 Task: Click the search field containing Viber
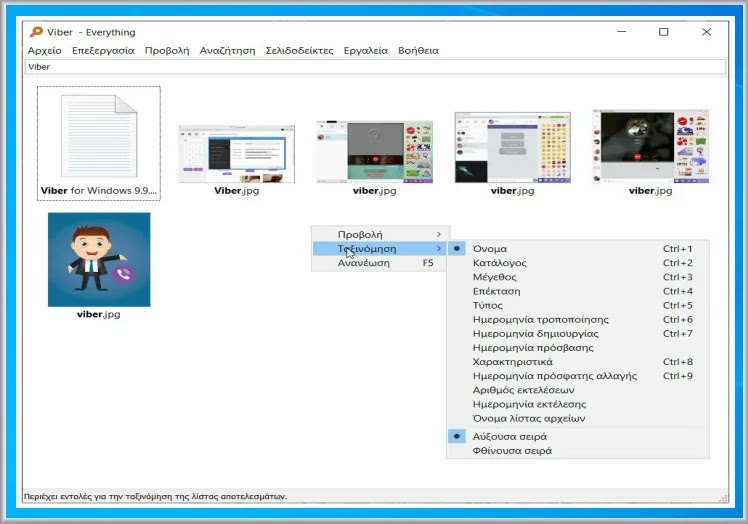tap(375, 67)
